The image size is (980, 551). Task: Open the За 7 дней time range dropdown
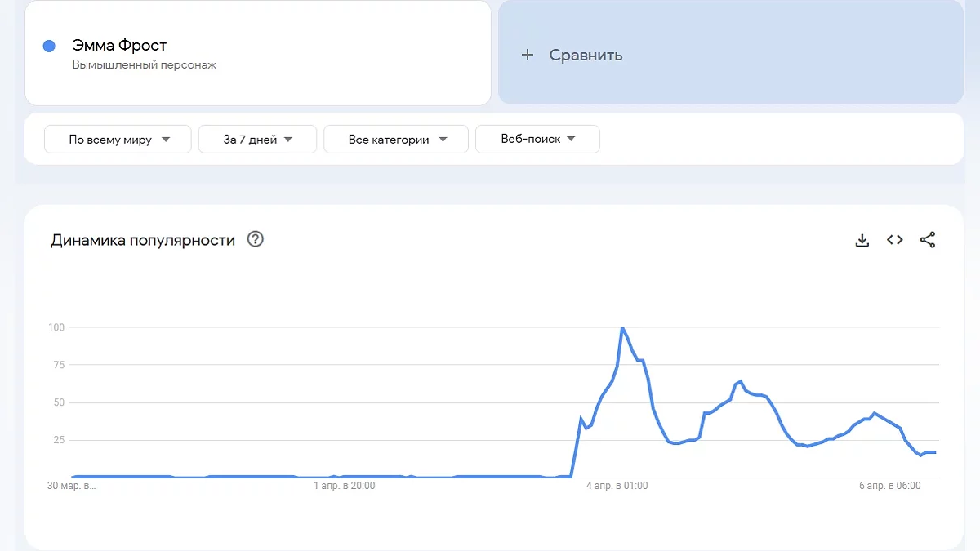(x=257, y=140)
